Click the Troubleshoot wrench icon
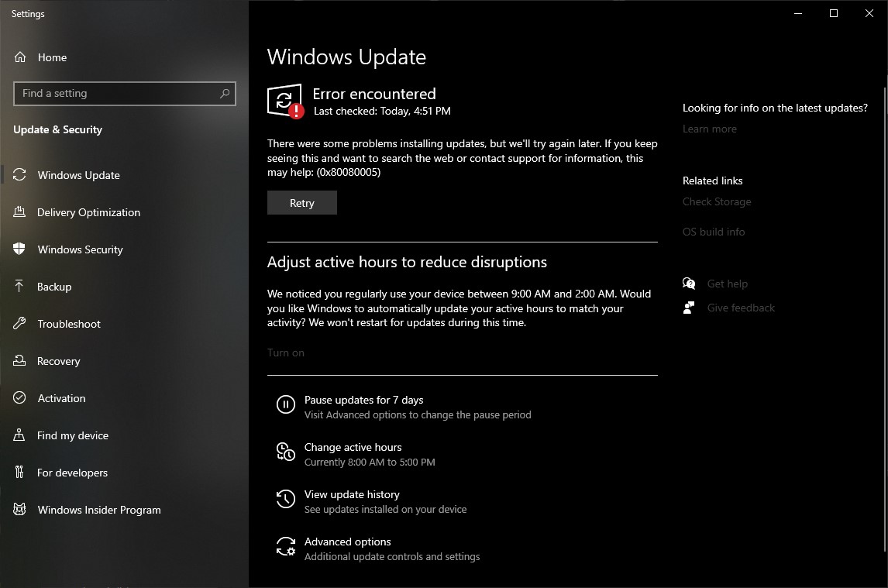 pos(19,324)
